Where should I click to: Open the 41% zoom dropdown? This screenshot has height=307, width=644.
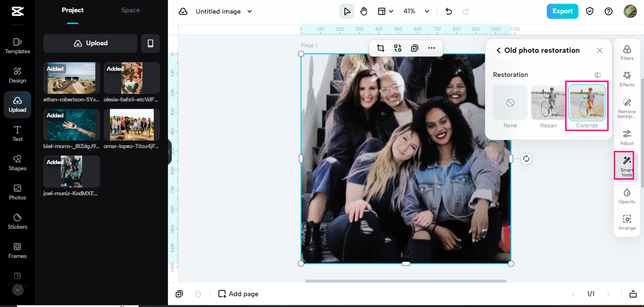(417, 11)
